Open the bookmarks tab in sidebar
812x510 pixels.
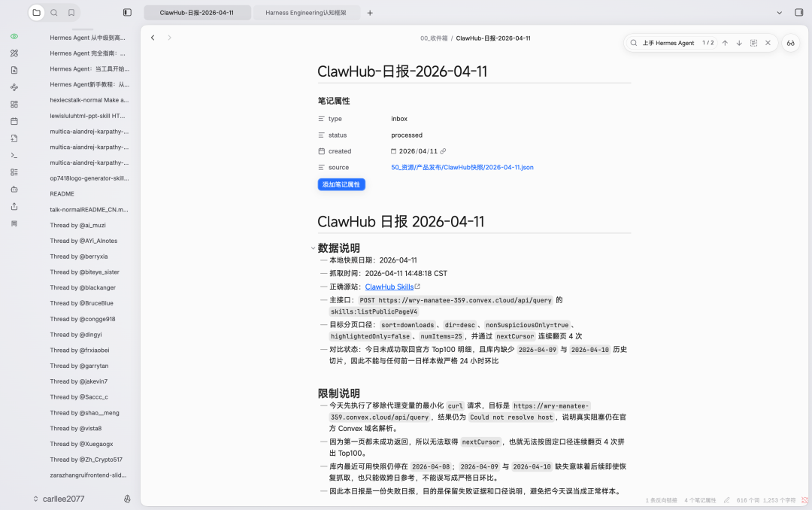71,13
